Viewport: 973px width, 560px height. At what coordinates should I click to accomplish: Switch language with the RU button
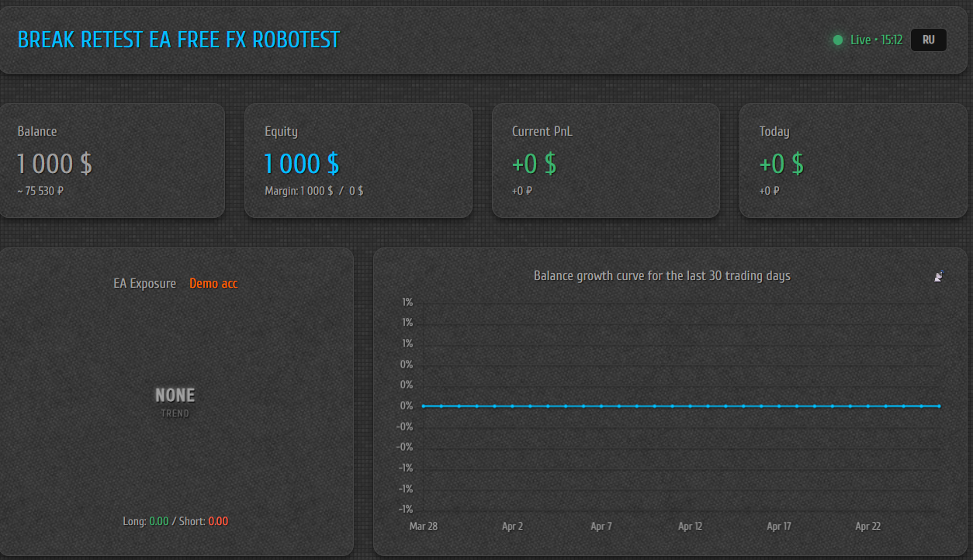(928, 40)
